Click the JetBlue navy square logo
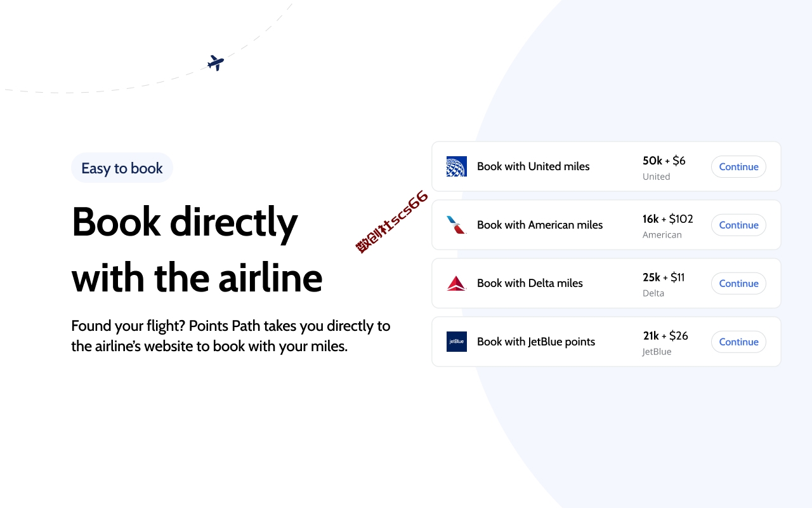Viewport: 812px width, 508px height. pos(457,342)
